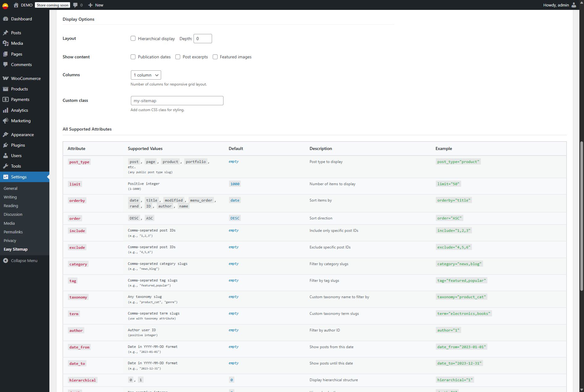
Task: Switch to the Permalinks settings page
Action: click(13, 232)
